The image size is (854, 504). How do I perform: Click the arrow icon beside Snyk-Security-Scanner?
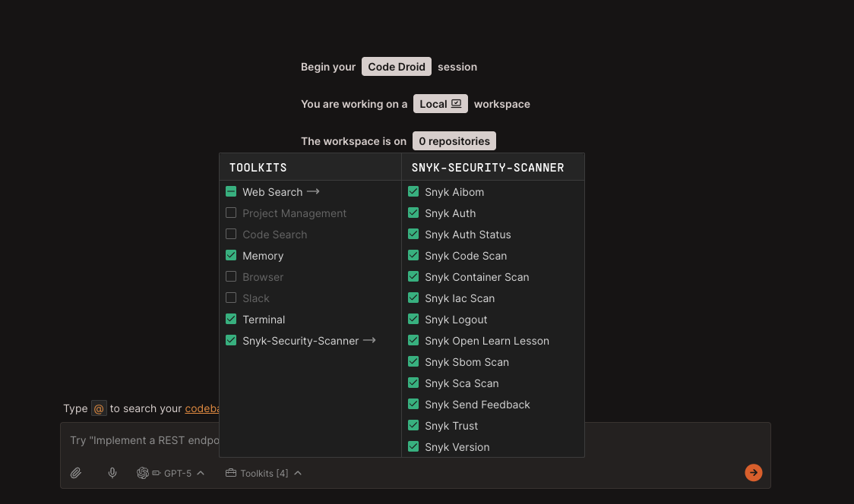[x=369, y=341]
